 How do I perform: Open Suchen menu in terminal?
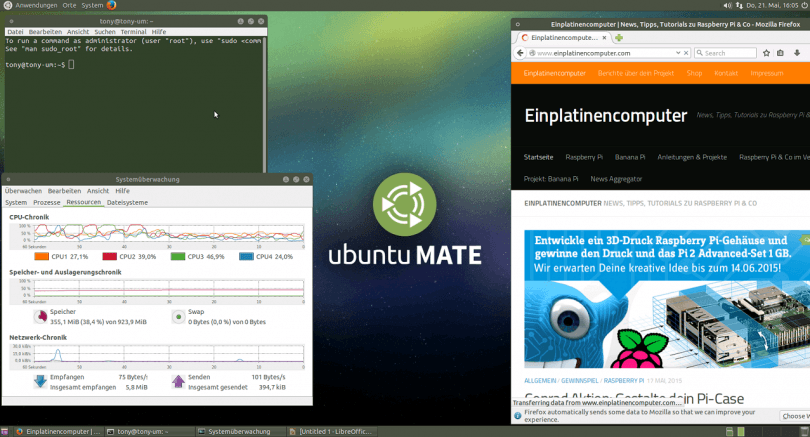coord(105,32)
